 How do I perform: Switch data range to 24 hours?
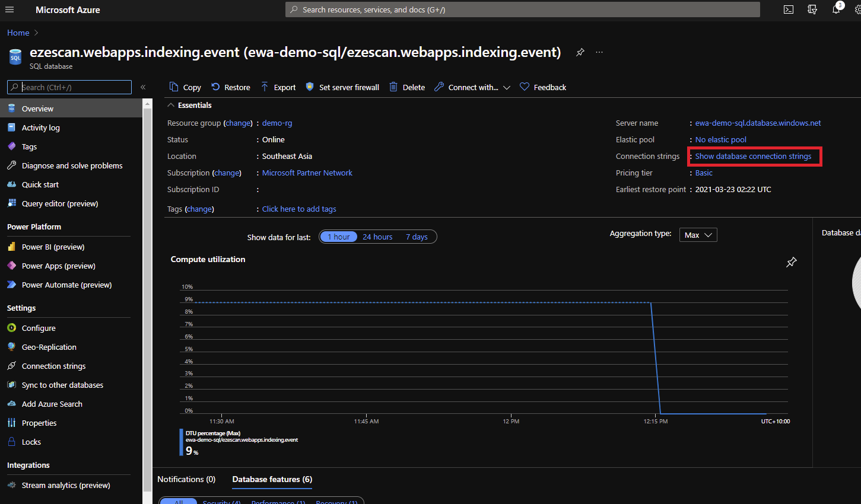[x=377, y=237]
